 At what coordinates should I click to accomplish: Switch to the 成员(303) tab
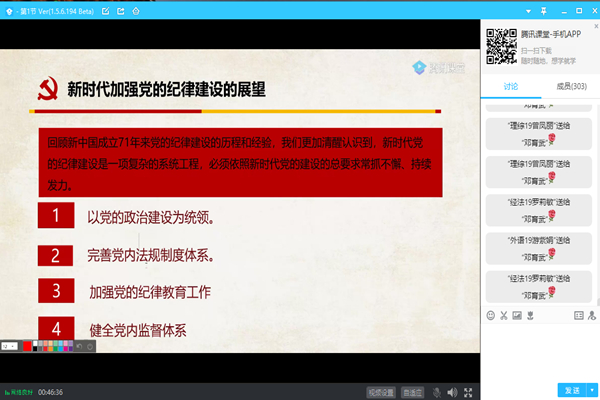(x=570, y=88)
